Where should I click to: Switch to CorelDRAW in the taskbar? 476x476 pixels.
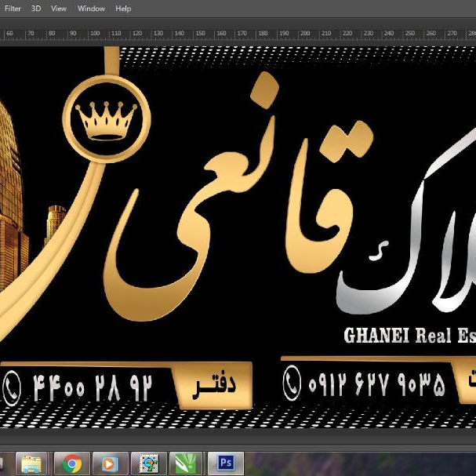(x=187, y=463)
